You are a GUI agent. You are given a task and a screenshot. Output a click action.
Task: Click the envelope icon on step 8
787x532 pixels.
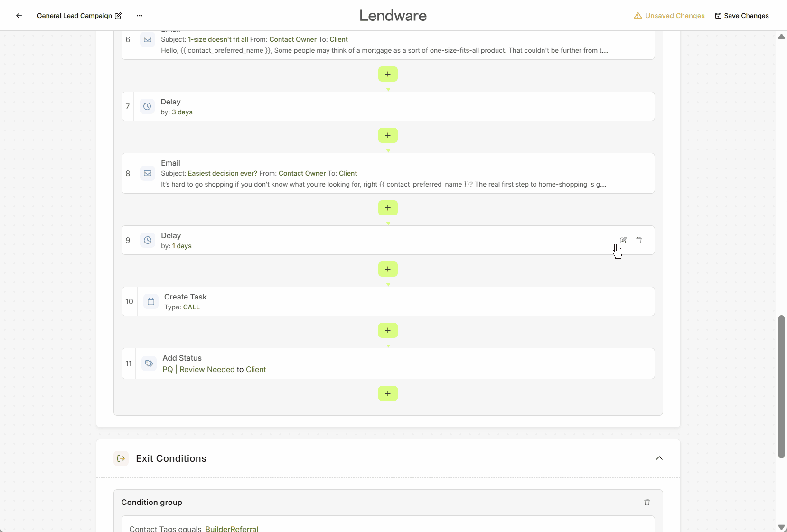click(148, 173)
